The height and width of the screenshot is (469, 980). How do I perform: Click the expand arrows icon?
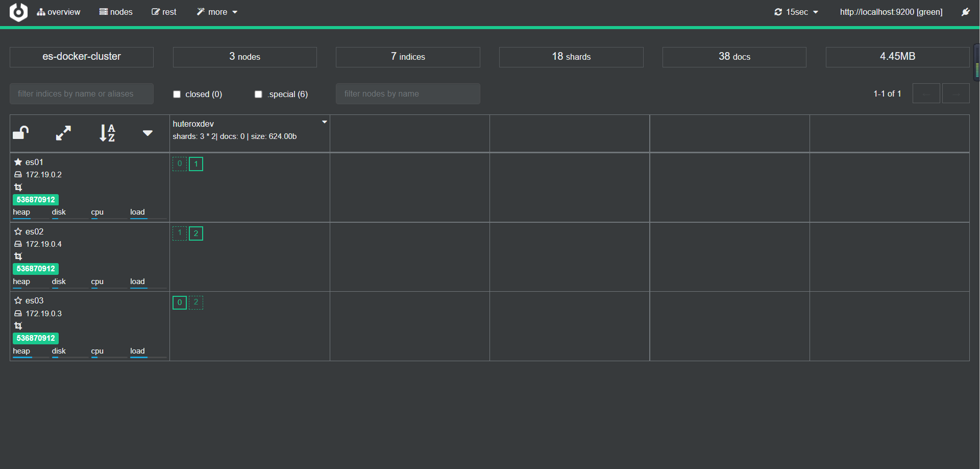click(x=63, y=133)
